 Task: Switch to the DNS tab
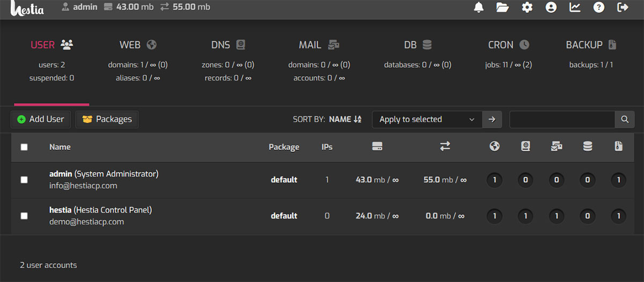(x=228, y=45)
